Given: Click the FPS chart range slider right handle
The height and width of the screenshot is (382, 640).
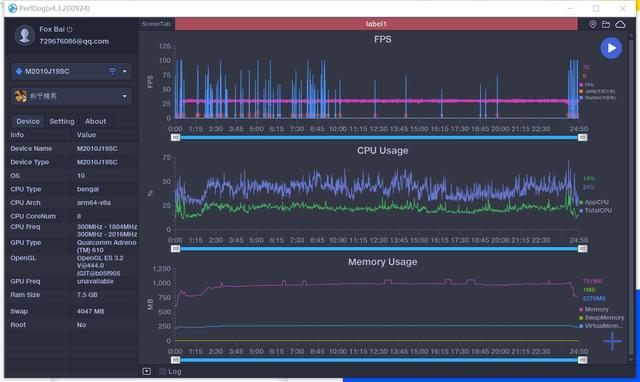Looking at the screenshot, I should point(582,138).
